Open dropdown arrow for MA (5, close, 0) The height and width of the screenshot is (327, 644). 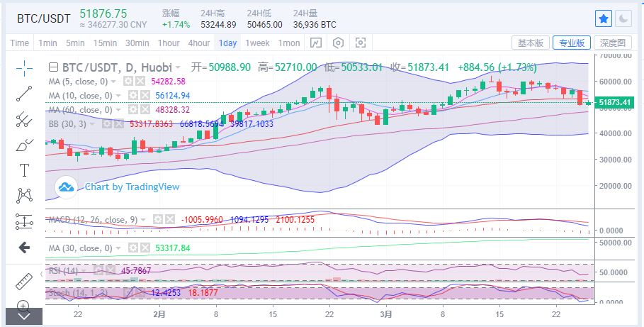113,82
